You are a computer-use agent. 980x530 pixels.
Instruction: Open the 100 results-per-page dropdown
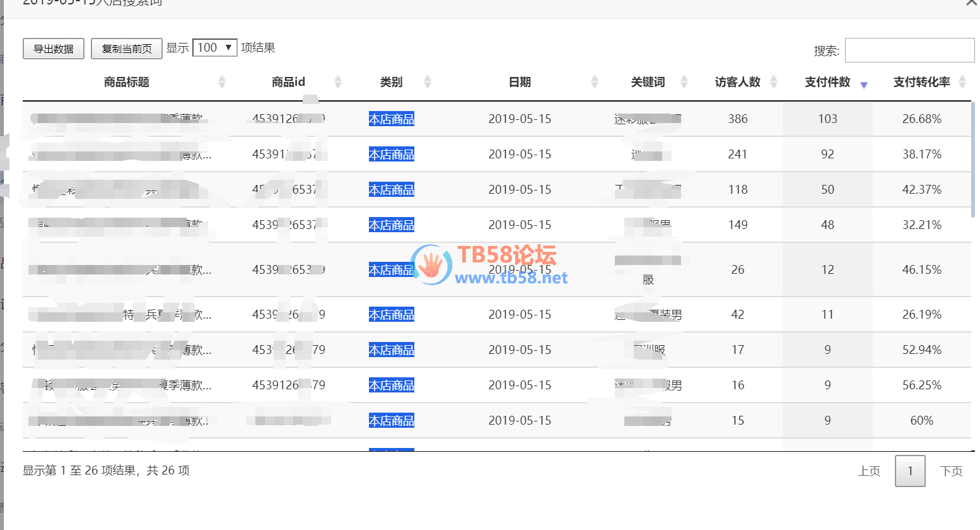tap(214, 48)
